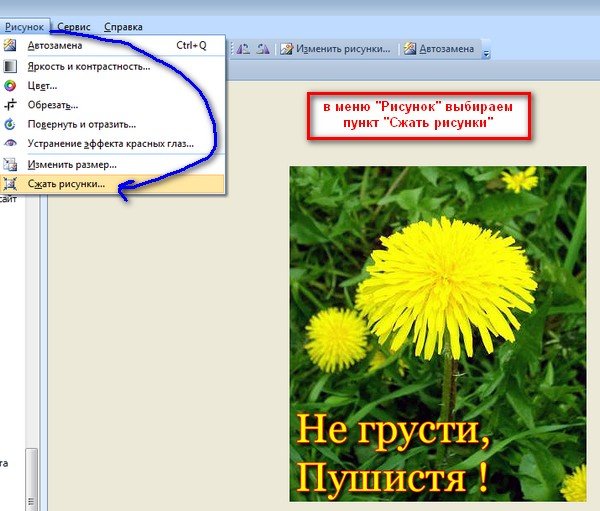Click Изменить рисунки... toolbar button
This screenshot has height=511, width=600.
[x=335, y=49]
